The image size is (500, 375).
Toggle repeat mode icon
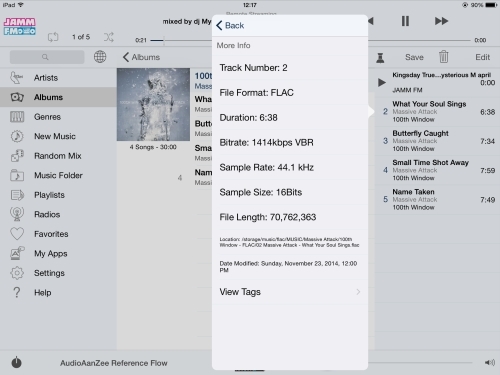[53, 37]
